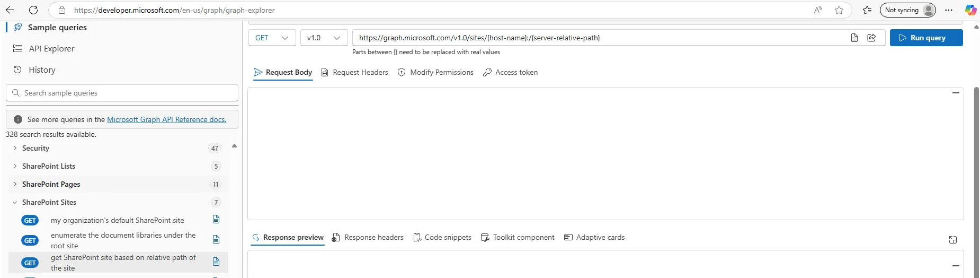The height and width of the screenshot is (278, 980).
Task: Reload the page with the refresh icon
Action: click(33, 10)
